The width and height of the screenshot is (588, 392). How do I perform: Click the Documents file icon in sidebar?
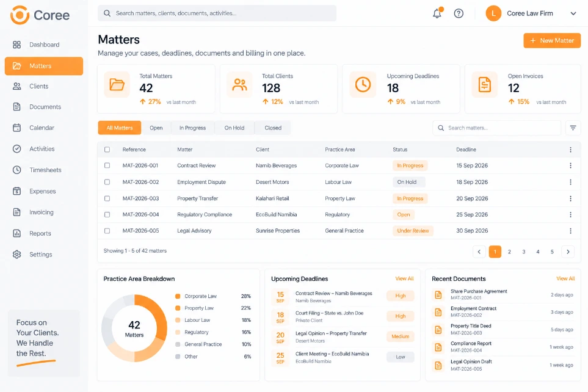[17, 107]
